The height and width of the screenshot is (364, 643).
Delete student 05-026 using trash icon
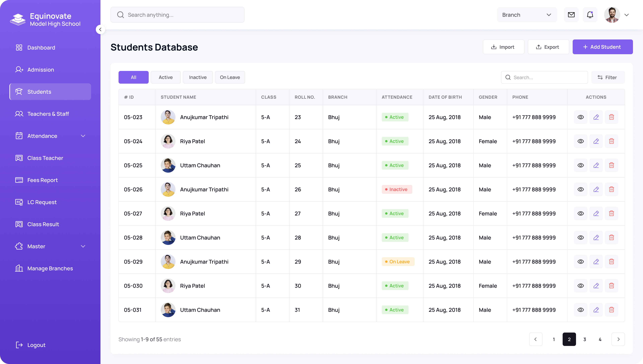coord(611,189)
